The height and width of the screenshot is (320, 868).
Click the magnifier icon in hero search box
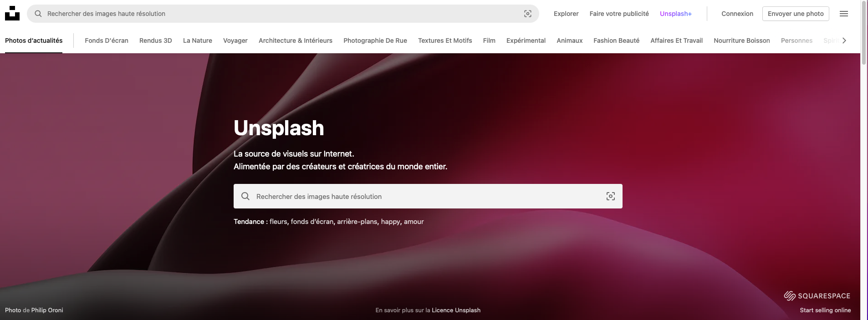(x=245, y=196)
